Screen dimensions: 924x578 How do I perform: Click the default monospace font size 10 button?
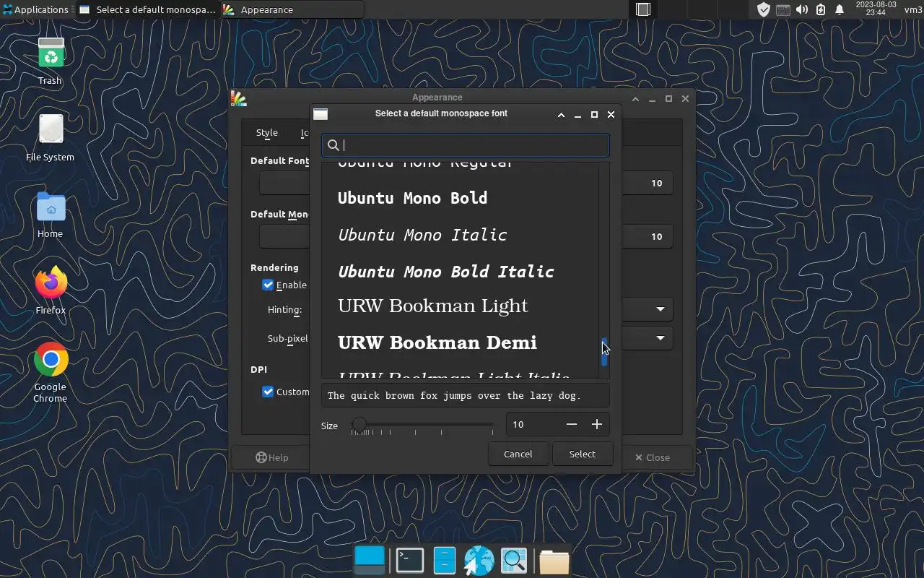click(x=656, y=236)
